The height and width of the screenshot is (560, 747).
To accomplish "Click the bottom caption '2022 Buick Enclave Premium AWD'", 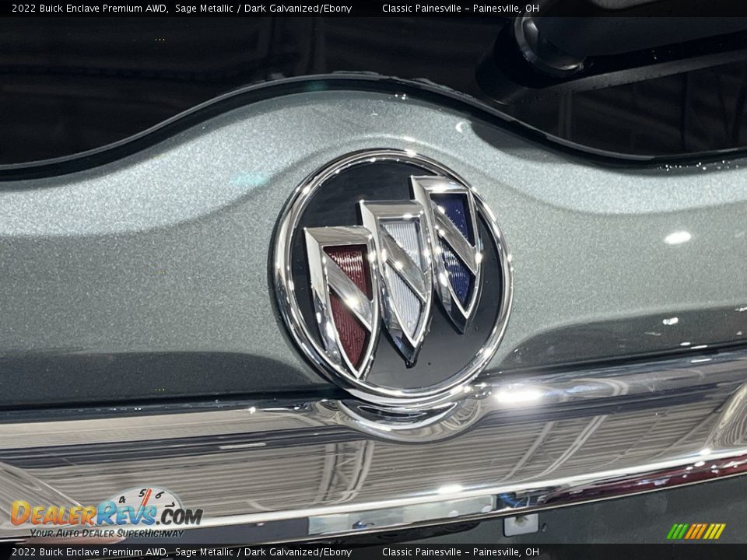I will click(x=90, y=552).
